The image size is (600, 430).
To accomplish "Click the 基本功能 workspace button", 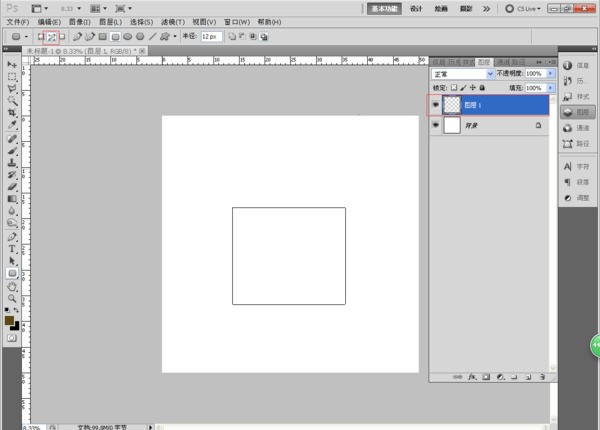I will pyautogui.click(x=385, y=8).
